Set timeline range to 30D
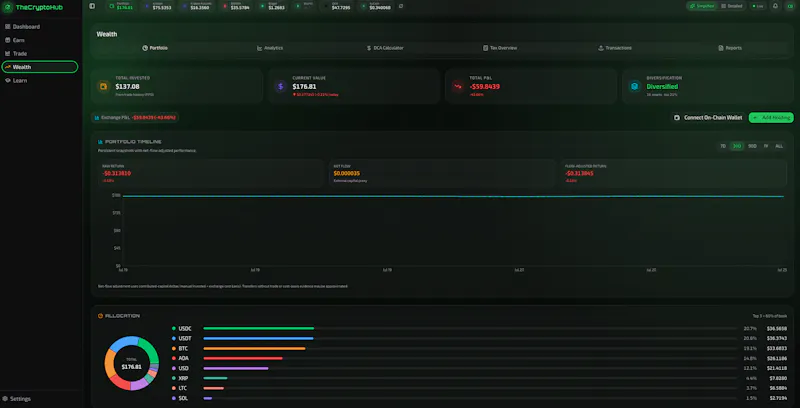The width and height of the screenshot is (800, 408). [737, 146]
